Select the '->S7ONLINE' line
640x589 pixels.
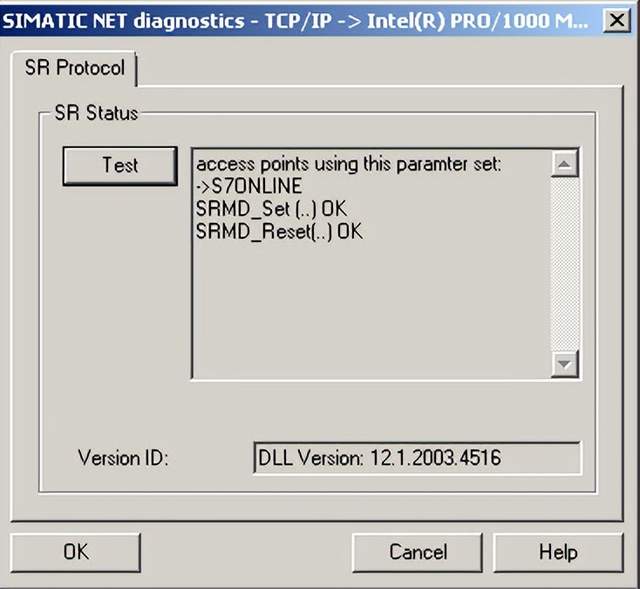[249, 186]
